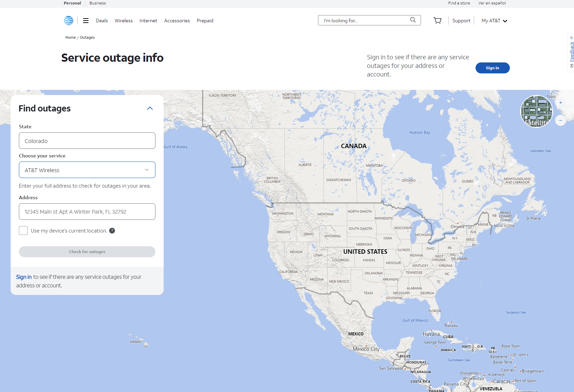Open the Wireless menu
The height and width of the screenshot is (392, 574).
[x=124, y=21]
